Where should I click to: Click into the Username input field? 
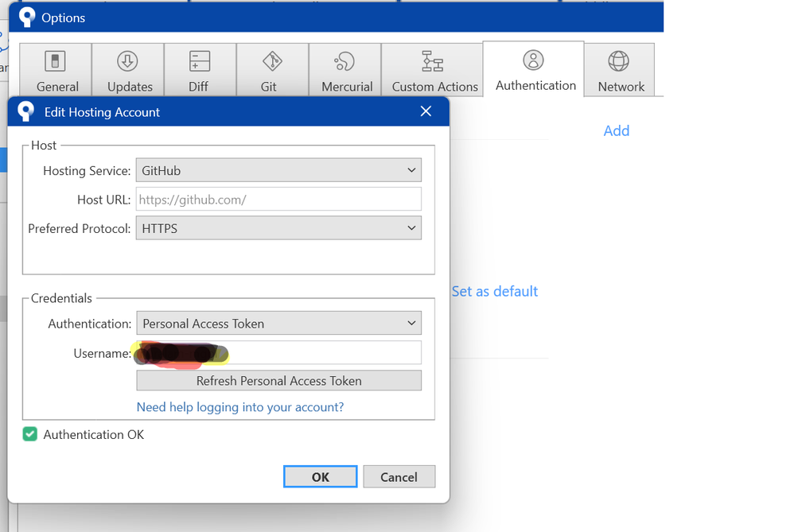pos(278,353)
